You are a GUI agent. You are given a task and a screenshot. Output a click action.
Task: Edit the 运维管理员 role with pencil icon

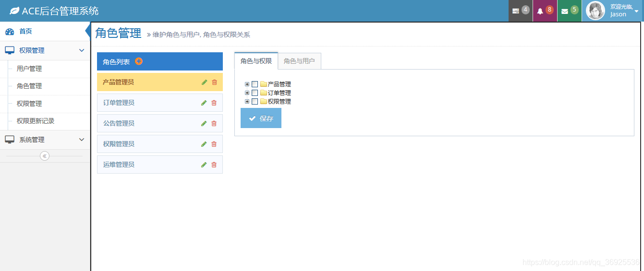pyautogui.click(x=204, y=165)
